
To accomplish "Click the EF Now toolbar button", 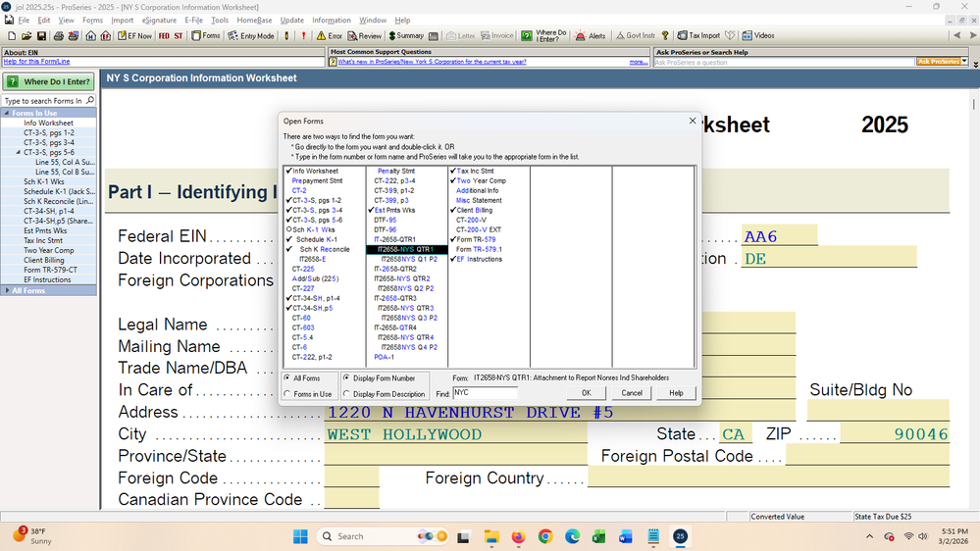I will click(x=134, y=36).
